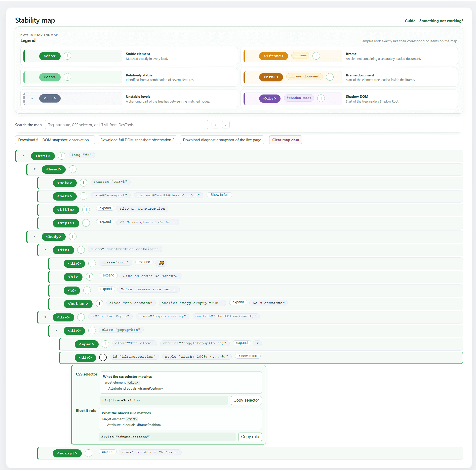This screenshot has height=470, width=476.
Task: Click Something not working link
Action: (x=441, y=21)
